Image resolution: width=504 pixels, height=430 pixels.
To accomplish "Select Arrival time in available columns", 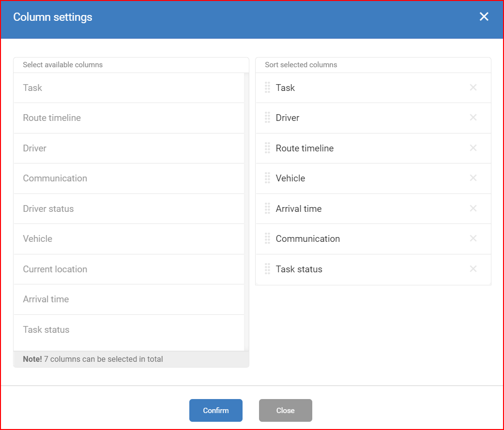I will [x=129, y=299].
